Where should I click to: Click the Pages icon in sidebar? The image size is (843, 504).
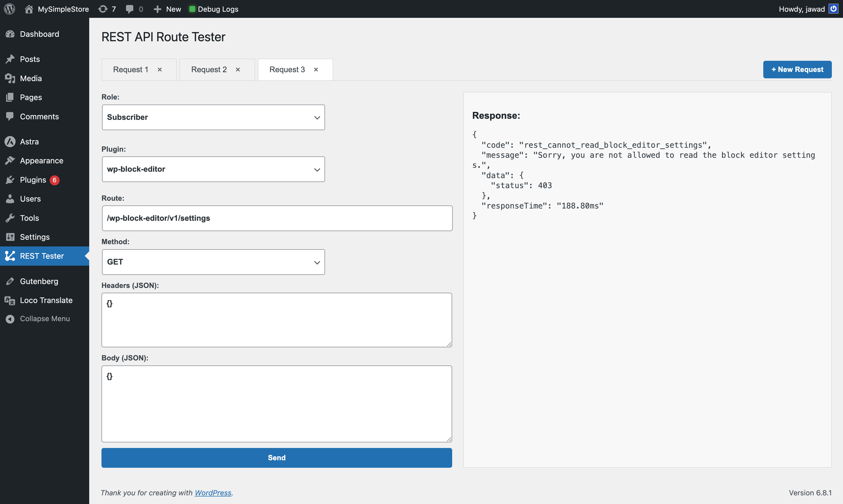[x=10, y=98]
